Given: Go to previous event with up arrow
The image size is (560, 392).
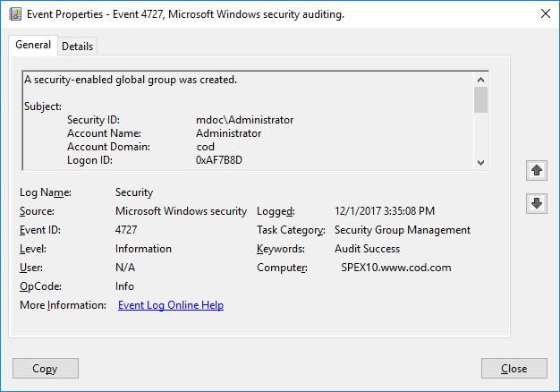Looking at the screenshot, I should click(x=537, y=170).
